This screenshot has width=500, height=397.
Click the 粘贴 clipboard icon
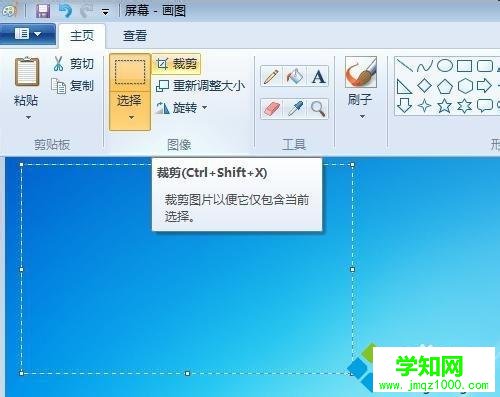click(27, 72)
